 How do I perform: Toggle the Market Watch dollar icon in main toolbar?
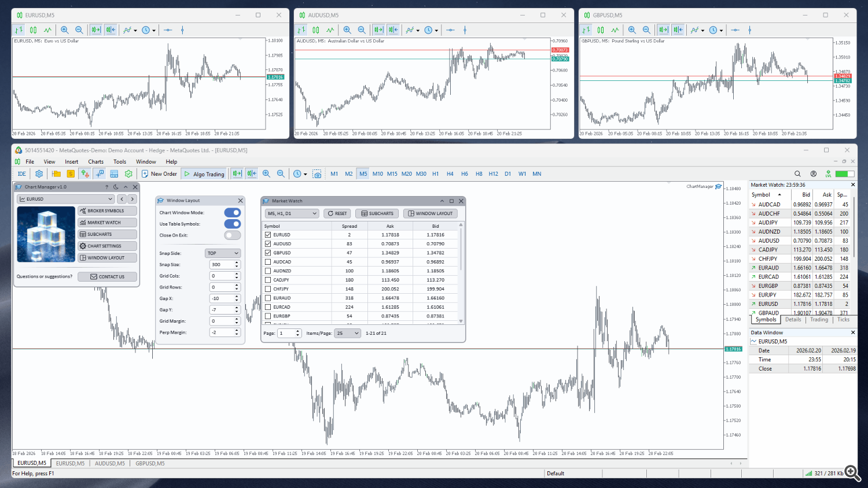coord(71,173)
